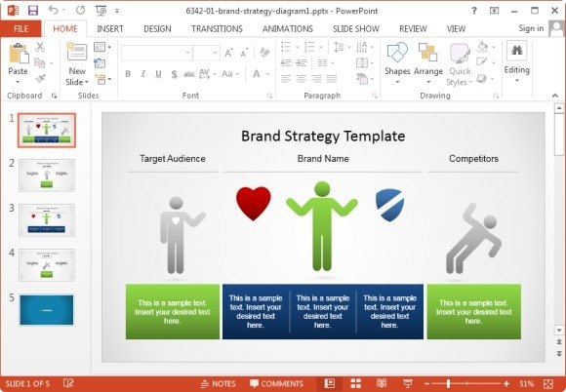Switch to the TRANSITIONS tab
The height and width of the screenshot is (392, 566).
point(217,29)
